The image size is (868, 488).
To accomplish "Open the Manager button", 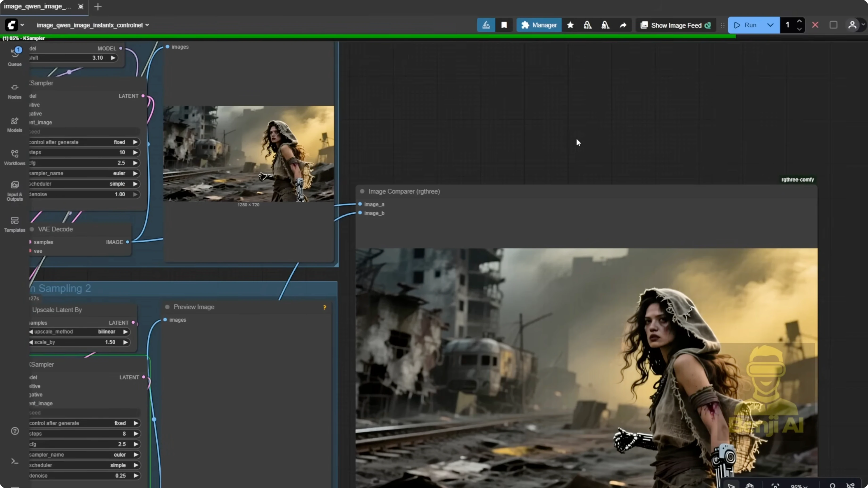I will (x=539, y=25).
